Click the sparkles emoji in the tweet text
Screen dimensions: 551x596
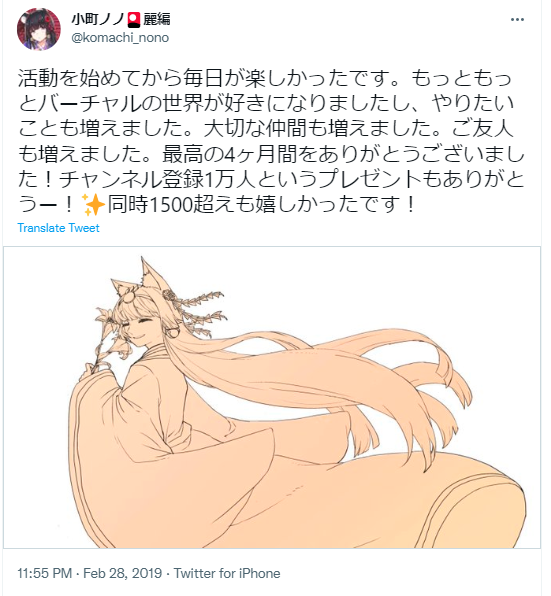tap(93, 204)
